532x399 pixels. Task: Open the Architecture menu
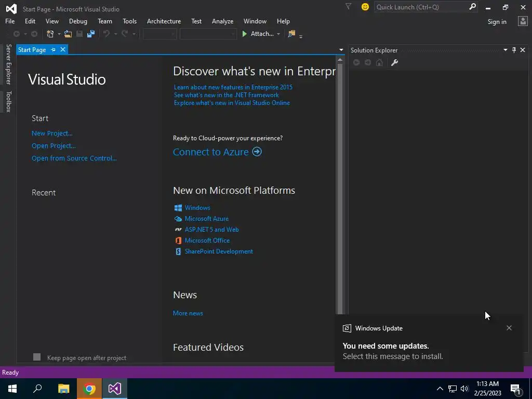[164, 21]
